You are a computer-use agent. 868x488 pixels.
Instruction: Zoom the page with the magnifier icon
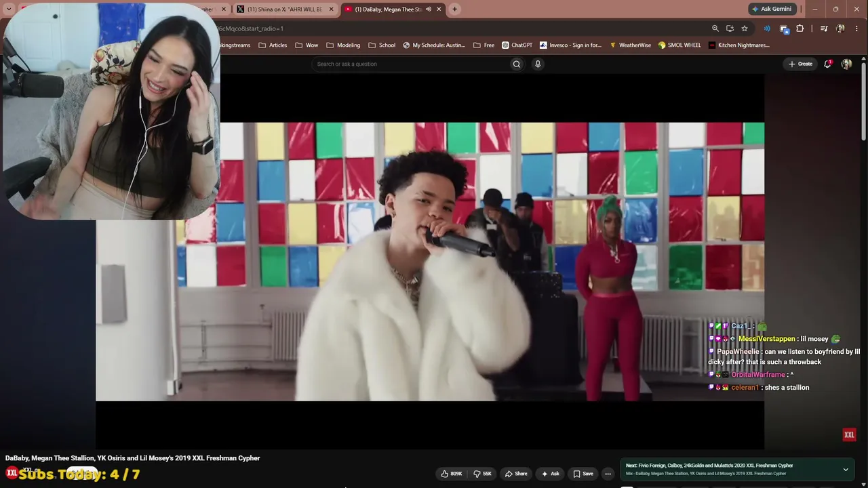coord(715,28)
